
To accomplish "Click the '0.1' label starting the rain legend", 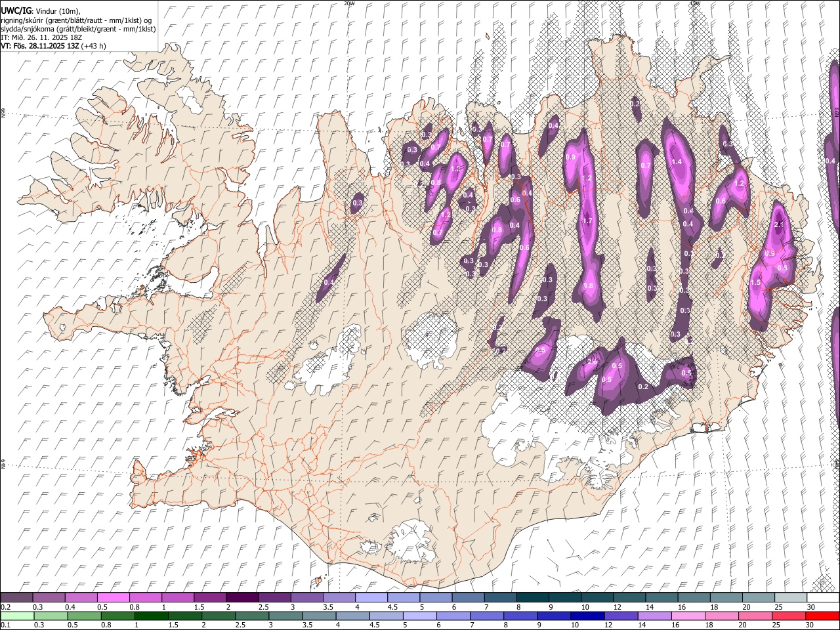I will pyautogui.click(x=5, y=625).
